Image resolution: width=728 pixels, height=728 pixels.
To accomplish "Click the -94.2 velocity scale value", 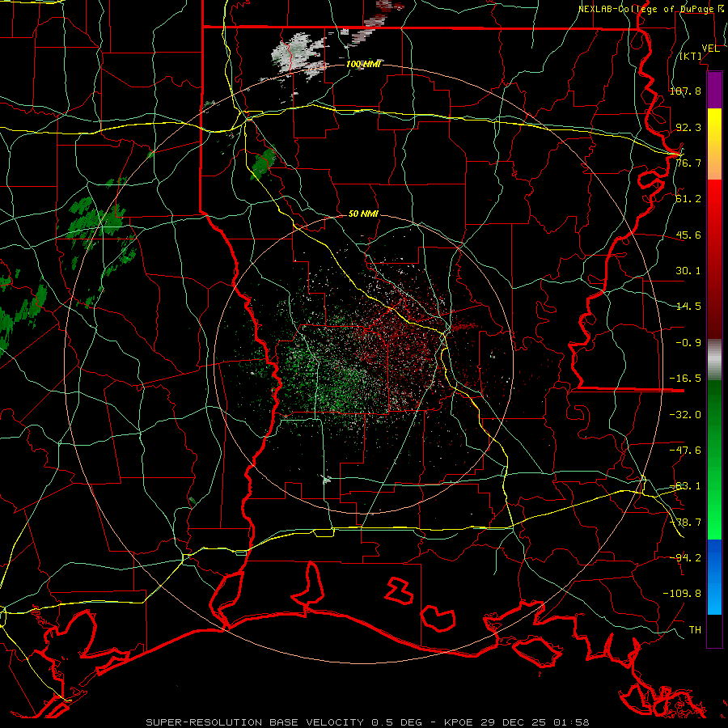I will tap(685, 557).
